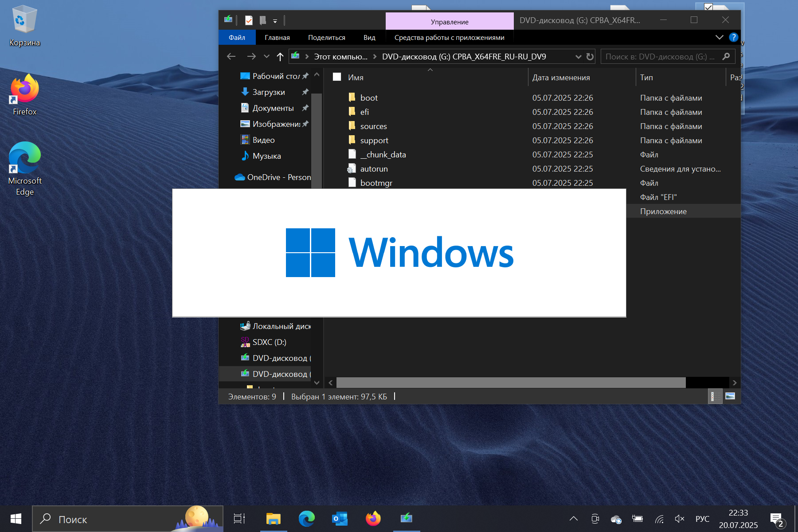The width and height of the screenshot is (798, 532).
Task: Open the Recycle Bin (Корзина) desktop icon
Action: click(24, 26)
